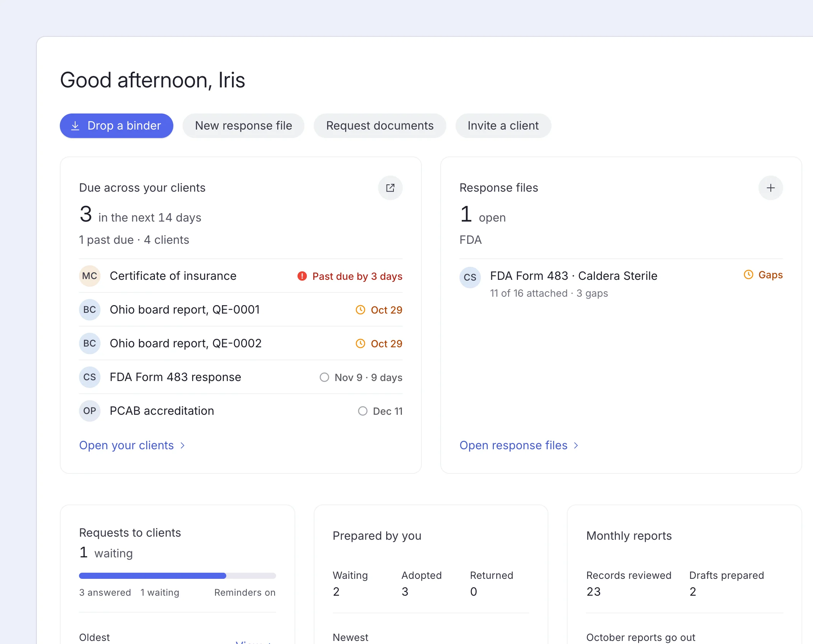The image size is (813, 644).
Task: Click the Drop a binder button
Action: point(117,126)
